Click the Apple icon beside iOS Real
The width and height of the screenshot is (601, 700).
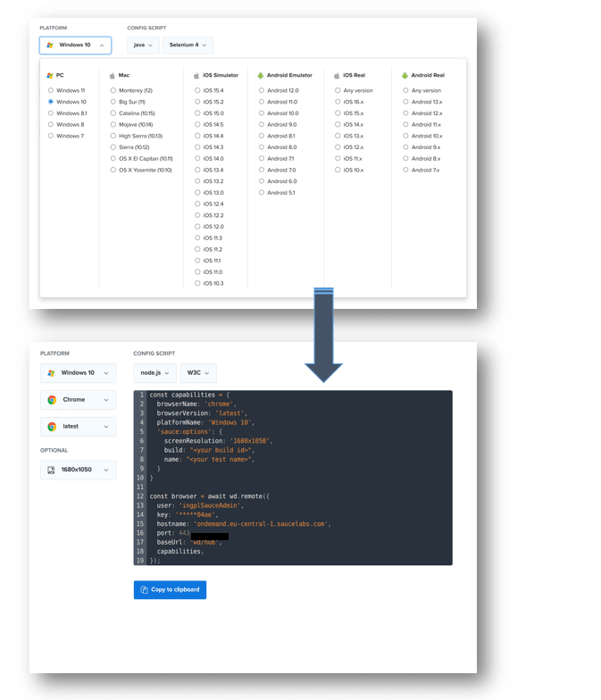point(337,75)
